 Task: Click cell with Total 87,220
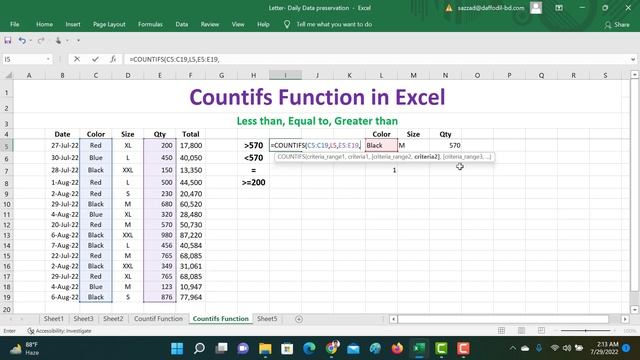point(191,235)
